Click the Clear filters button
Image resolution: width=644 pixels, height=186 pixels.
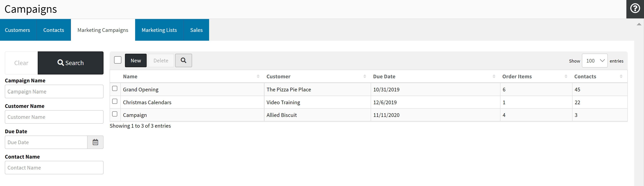point(21,63)
